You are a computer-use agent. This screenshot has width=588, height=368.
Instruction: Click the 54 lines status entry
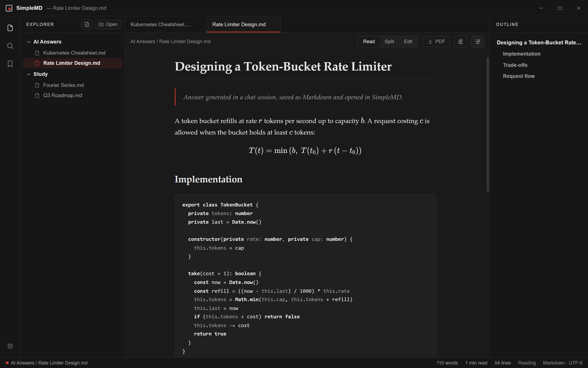click(503, 363)
